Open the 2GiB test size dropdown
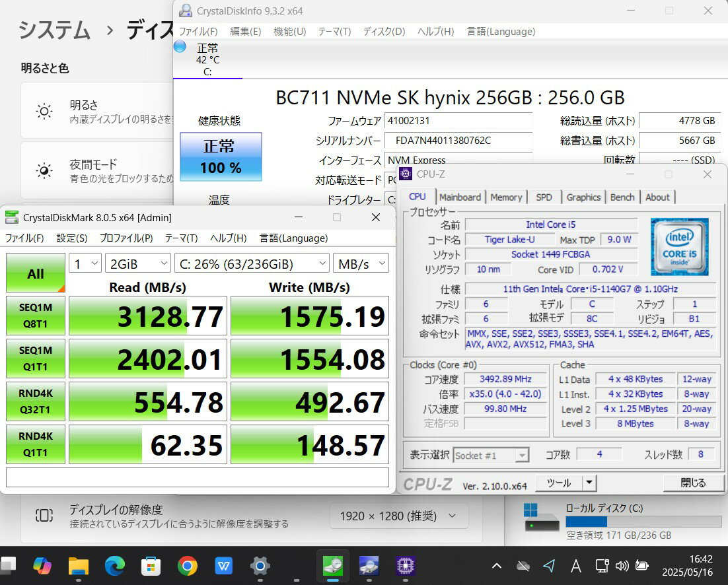Viewport: 728px width, 585px height. [x=137, y=264]
